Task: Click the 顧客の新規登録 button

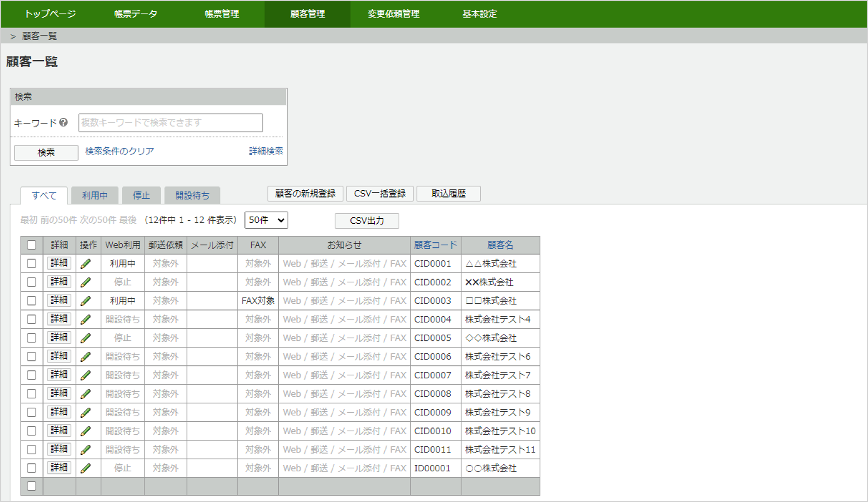Action: pos(305,194)
